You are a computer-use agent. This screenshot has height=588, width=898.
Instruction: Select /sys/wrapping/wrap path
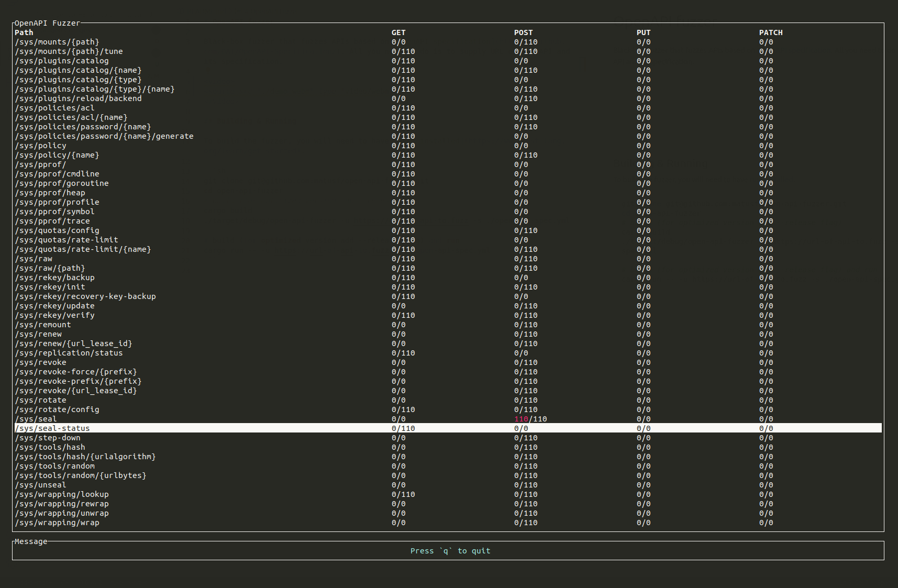coord(57,523)
